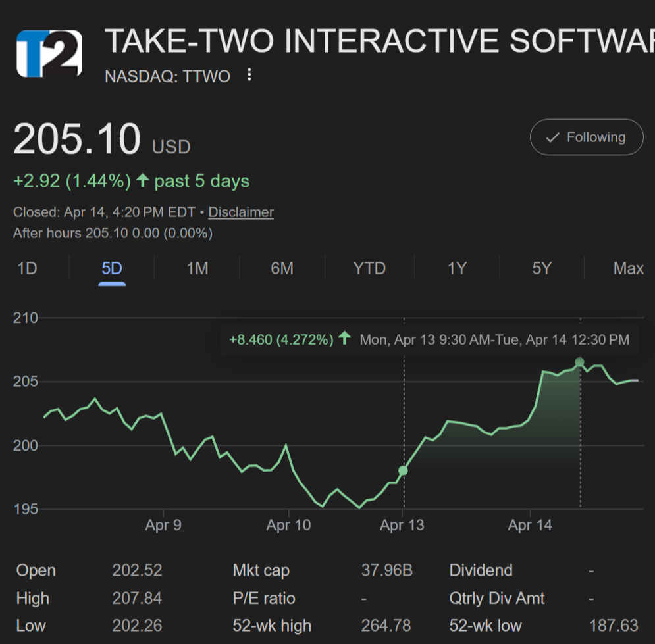
Task: Click the High value 207.84
Action: (137, 598)
